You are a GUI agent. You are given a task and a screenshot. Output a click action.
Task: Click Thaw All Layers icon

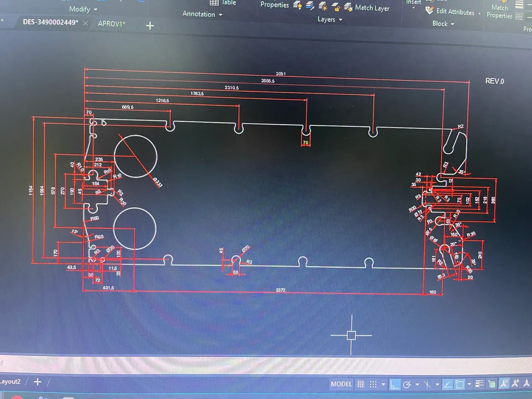click(323, 6)
